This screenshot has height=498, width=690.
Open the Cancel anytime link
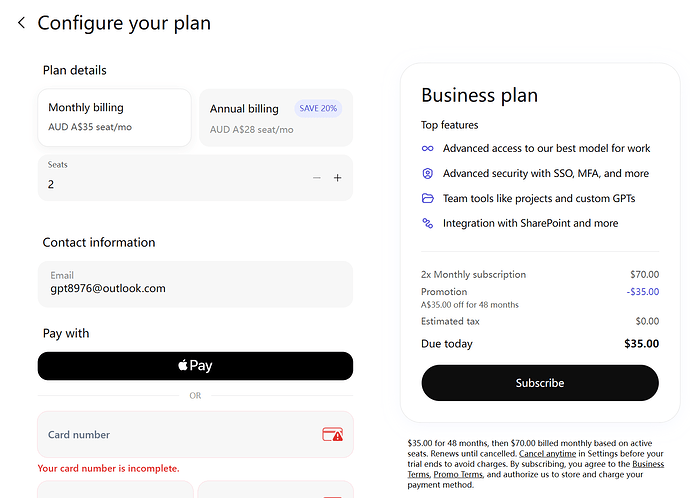pyautogui.click(x=547, y=454)
